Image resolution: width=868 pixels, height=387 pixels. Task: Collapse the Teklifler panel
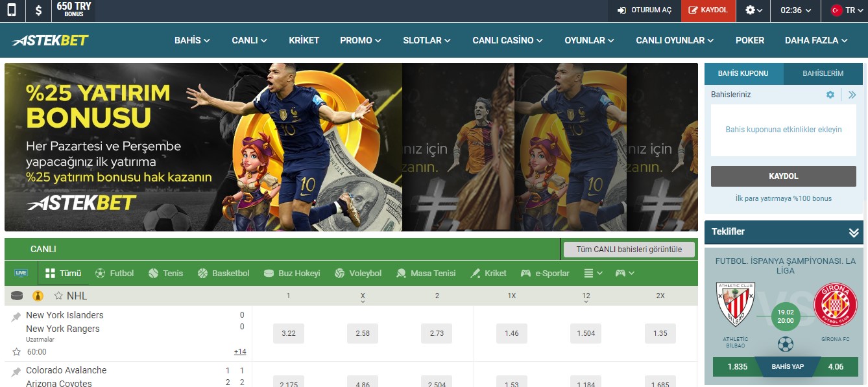coord(854,232)
